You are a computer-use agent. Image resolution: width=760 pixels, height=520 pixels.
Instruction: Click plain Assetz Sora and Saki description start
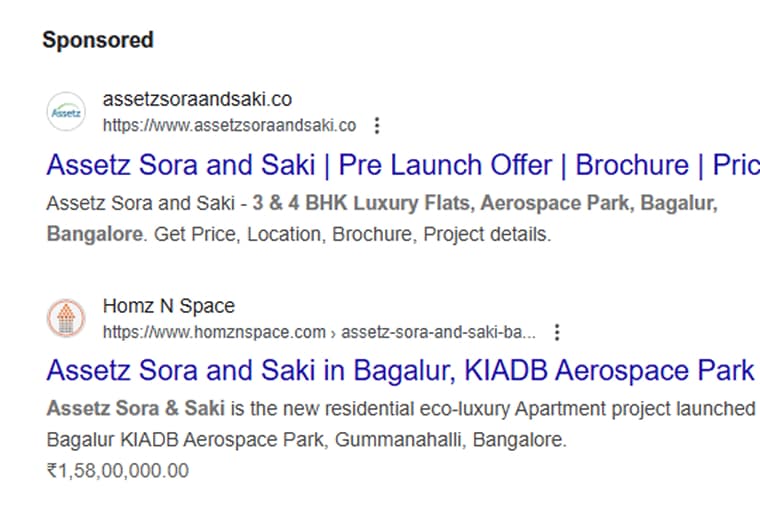141,203
